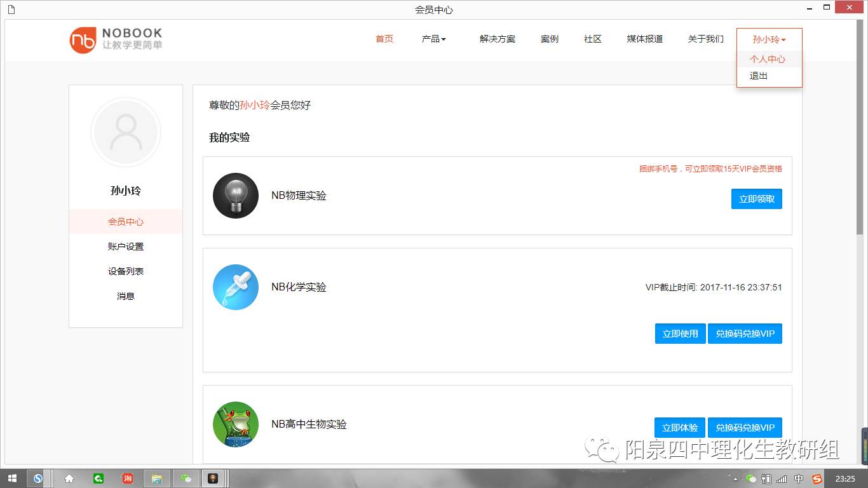The width and height of the screenshot is (868, 488).
Task: Click the document icon in the title bar
Action: (11, 9)
